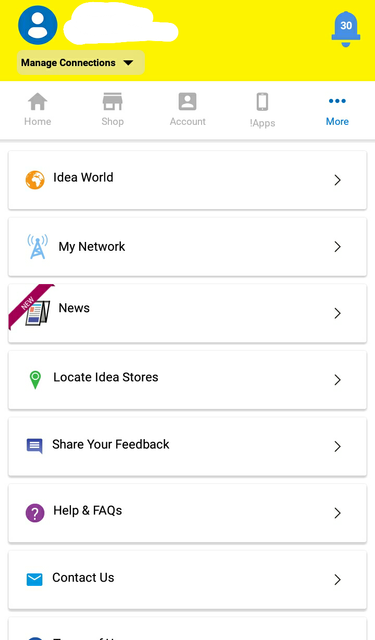This screenshot has width=375, height=640.
Task: Open the Account tab
Action: tap(188, 110)
